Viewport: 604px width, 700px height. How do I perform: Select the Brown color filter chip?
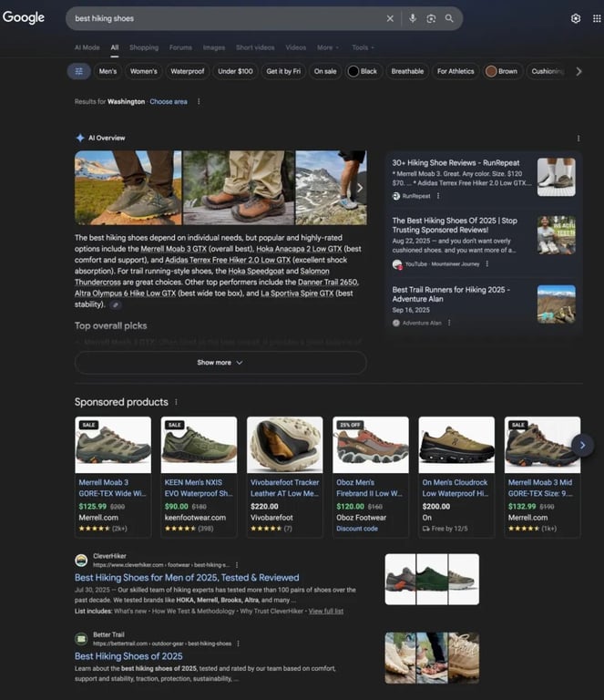click(x=502, y=71)
